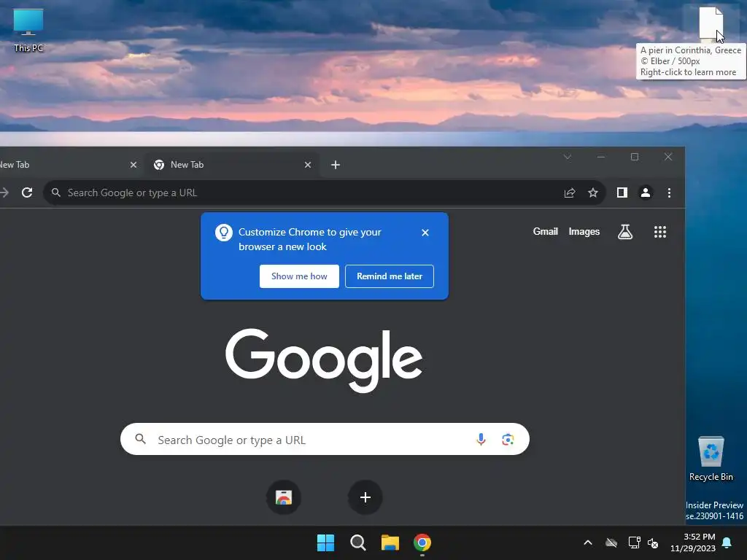Click the address bar magnifier icon
747x560 pixels.
(x=56, y=192)
